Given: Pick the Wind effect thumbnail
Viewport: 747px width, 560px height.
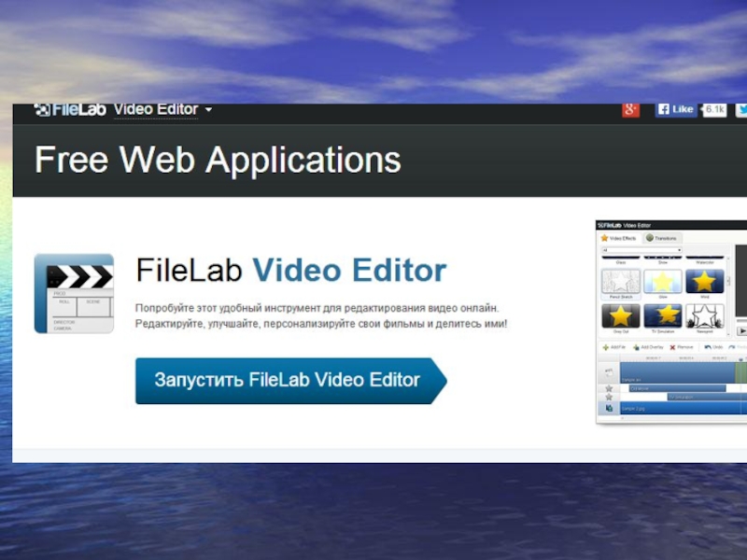Looking at the screenshot, I should [x=705, y=282].
